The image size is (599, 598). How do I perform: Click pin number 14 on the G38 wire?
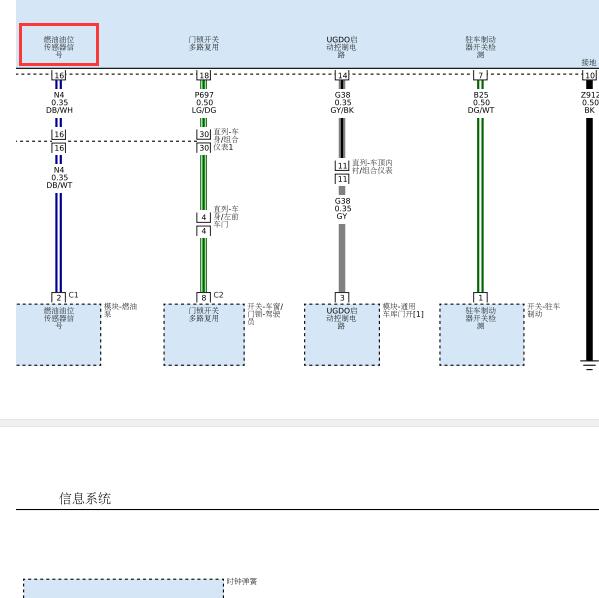(x=342, y=75)
